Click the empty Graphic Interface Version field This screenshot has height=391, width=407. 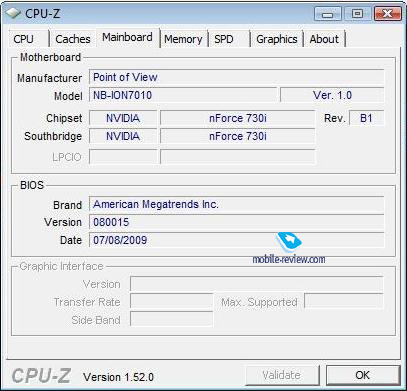tap(256, 284)
